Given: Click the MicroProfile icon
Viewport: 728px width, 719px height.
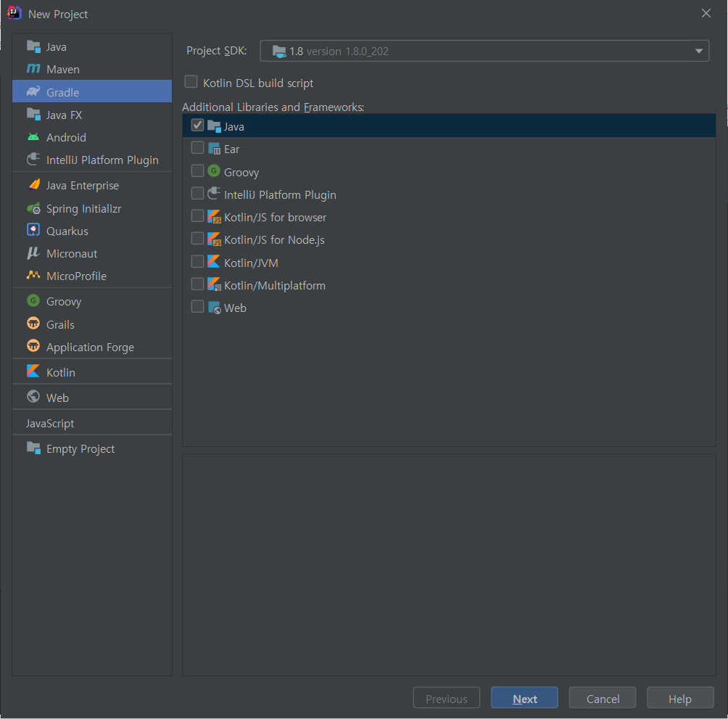Looking at the screenshot, I should (x=33, y=276).
